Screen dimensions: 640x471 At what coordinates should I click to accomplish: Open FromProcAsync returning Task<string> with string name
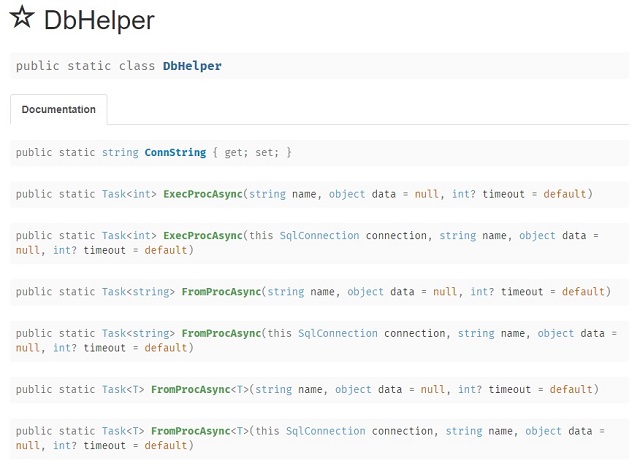(x=221, y=291)
